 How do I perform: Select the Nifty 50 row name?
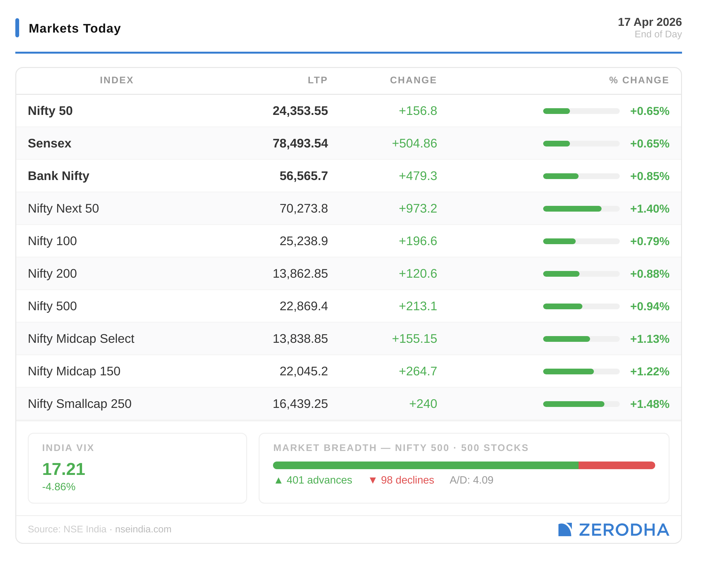coord(50,111)
